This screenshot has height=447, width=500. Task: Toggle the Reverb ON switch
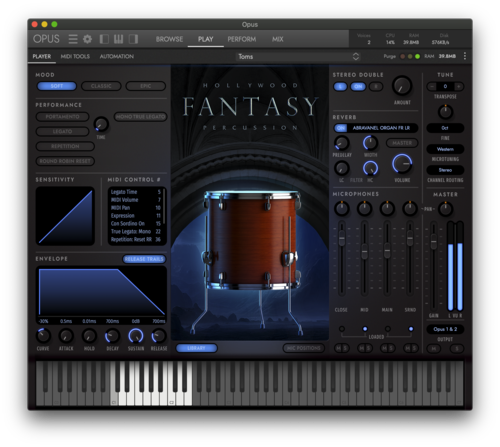click(341, 128)
